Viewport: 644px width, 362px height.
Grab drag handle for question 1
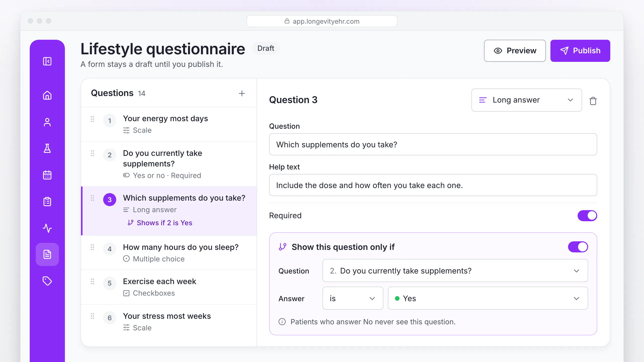click(x=92, y=119)
